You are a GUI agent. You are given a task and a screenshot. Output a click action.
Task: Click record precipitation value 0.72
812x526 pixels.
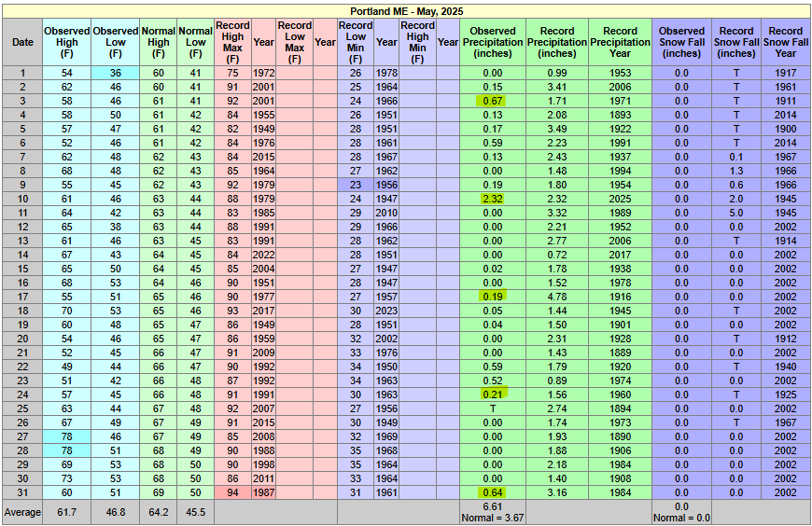coord(557,255)
